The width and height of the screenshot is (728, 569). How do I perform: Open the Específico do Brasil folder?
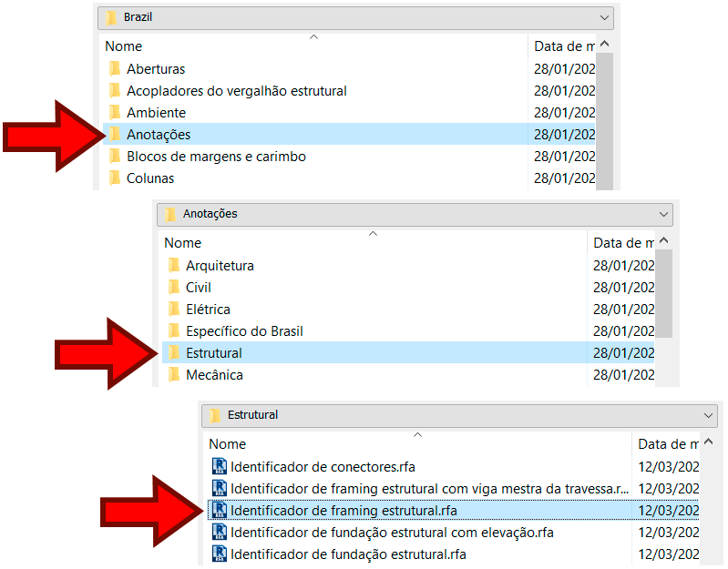coord(244,331)
